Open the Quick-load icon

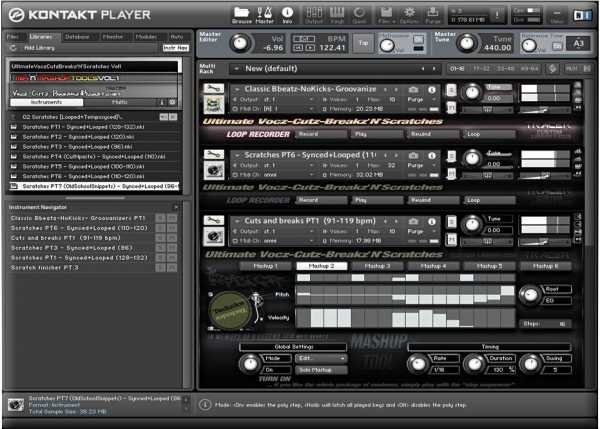[x=359, y=13]
